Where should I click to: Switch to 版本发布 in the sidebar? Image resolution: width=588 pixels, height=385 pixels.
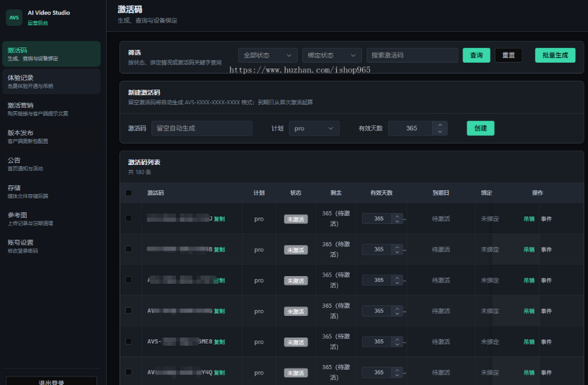coord(51,136)
